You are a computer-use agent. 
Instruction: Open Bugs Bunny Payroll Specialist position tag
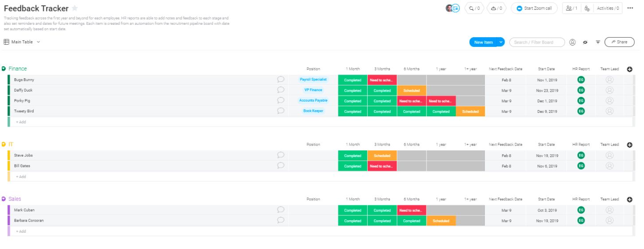click(313, 80)
